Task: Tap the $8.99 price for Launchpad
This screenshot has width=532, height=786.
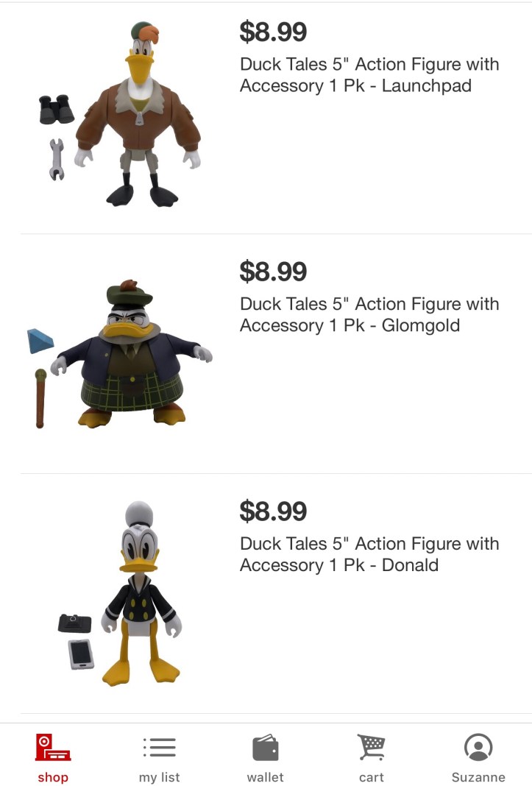Action: click(273, 32)
